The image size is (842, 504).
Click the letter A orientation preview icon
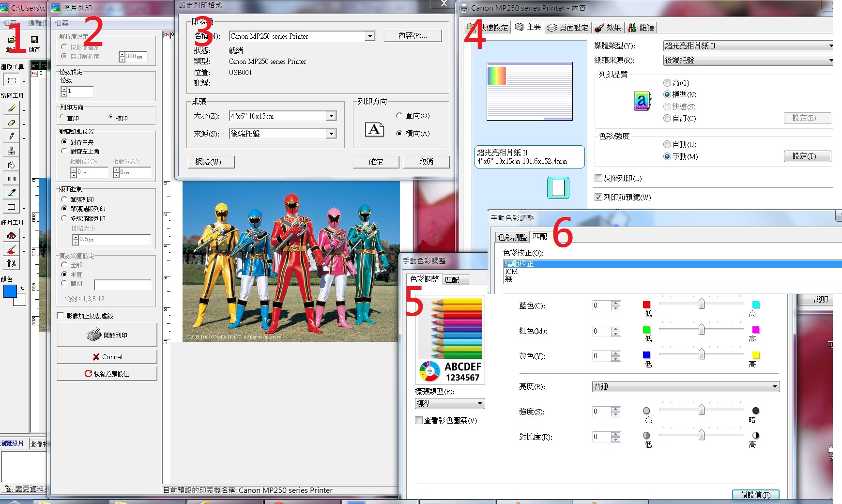point(375,129)
